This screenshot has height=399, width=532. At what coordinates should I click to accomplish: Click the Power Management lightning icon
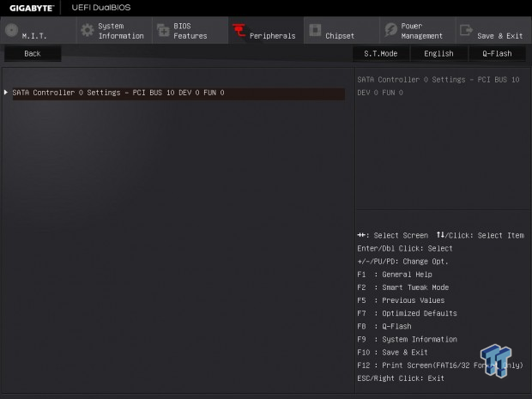pos(390,30)
